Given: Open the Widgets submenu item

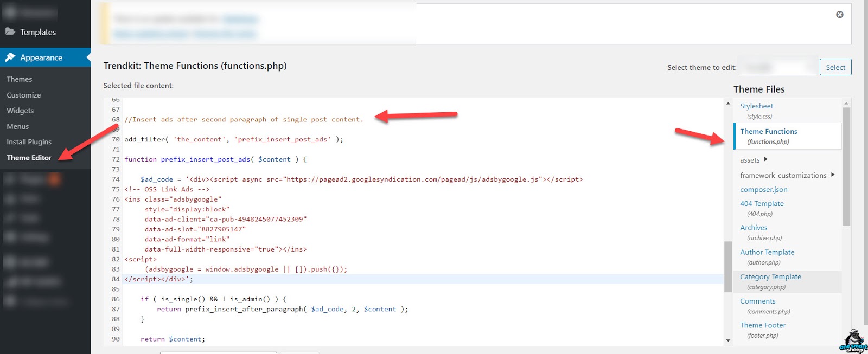Looking at the screenshot, I should click(20, 111).
